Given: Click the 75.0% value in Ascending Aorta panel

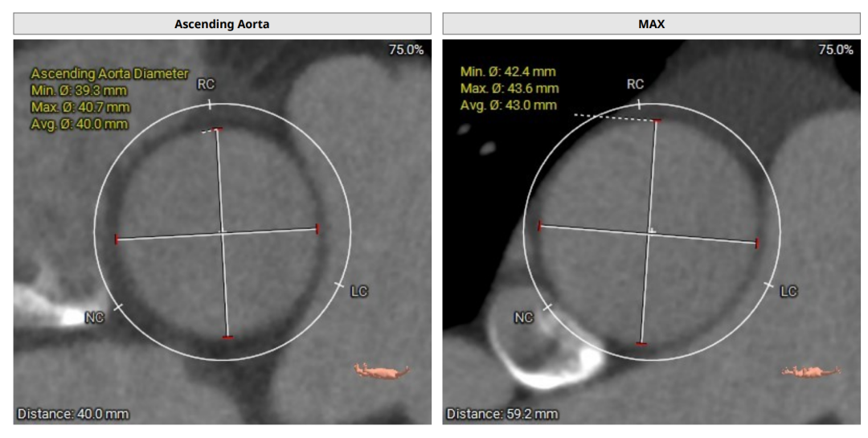Looking at the screenshot, I should [x=406, y=50].
